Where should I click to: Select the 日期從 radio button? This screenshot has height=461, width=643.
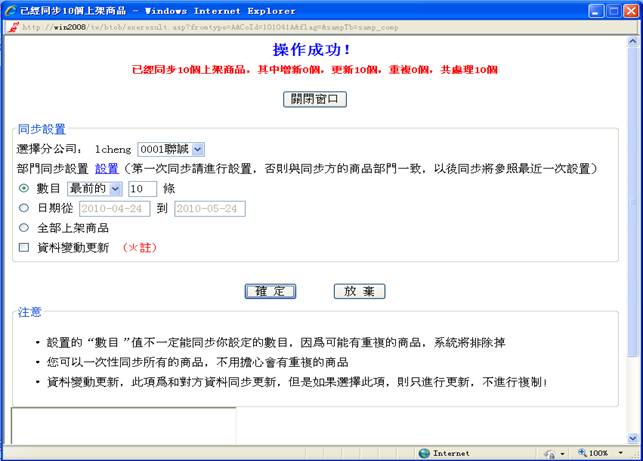[24, 208]
